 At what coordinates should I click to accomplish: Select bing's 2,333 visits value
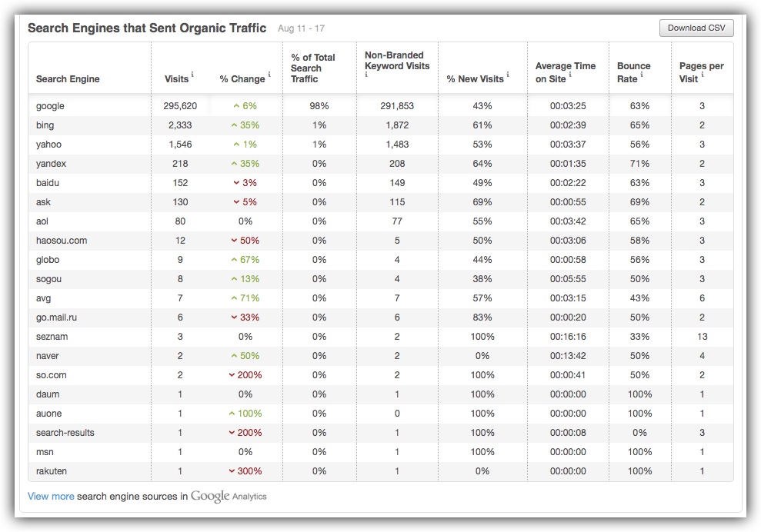pos(180,125)
